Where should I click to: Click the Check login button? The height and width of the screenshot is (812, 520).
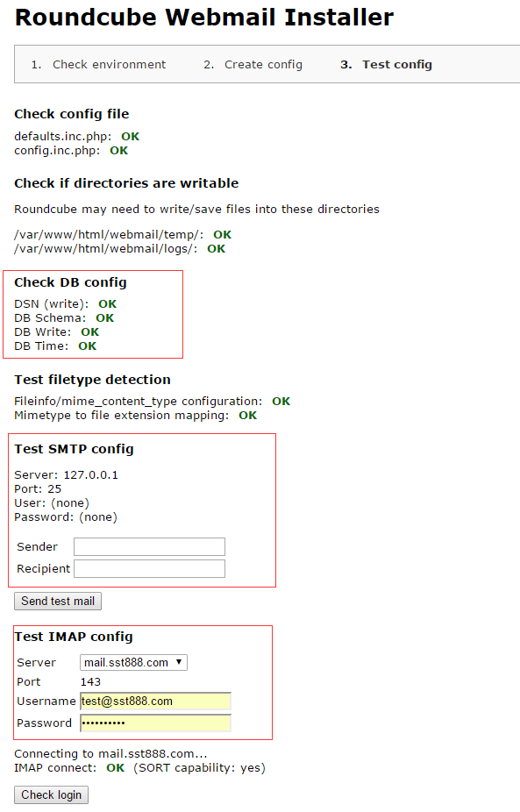click(51, 794)
